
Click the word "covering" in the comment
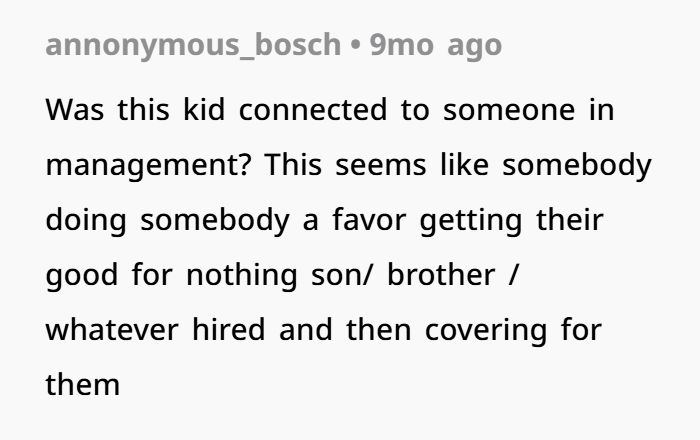pos(486,331)
